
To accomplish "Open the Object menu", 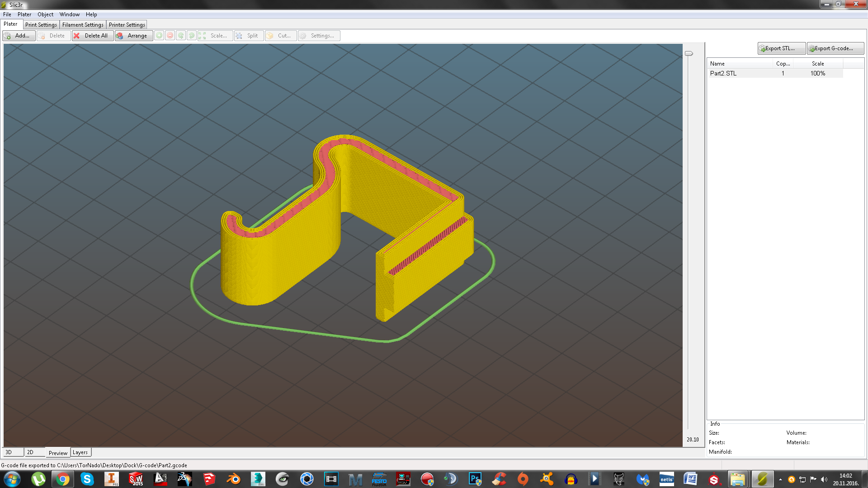I will click(x=45, y=14).
